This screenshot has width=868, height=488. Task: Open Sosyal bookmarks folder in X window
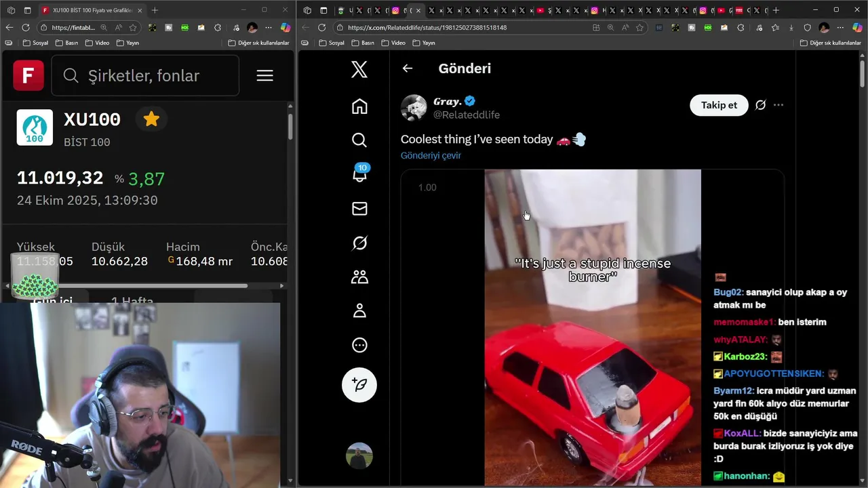pos(330,43)
